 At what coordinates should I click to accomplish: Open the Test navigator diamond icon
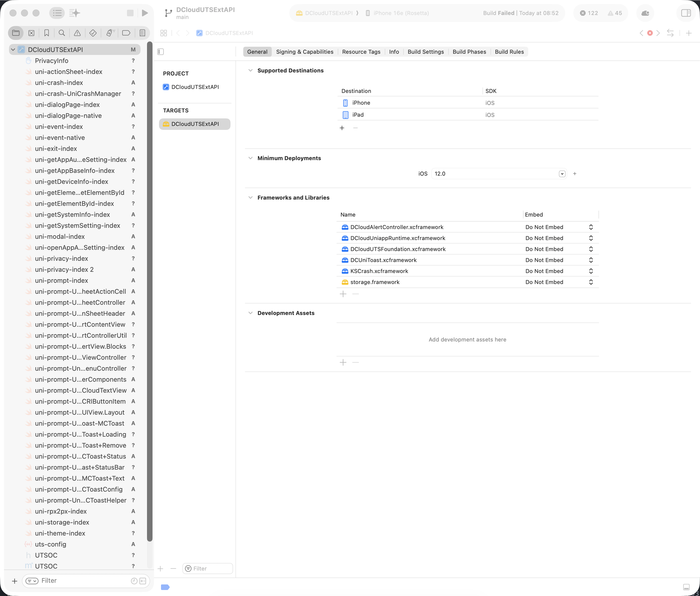93,33
